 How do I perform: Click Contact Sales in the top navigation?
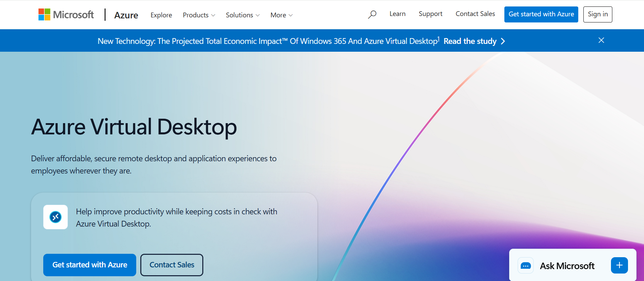(x=475, y=14)
